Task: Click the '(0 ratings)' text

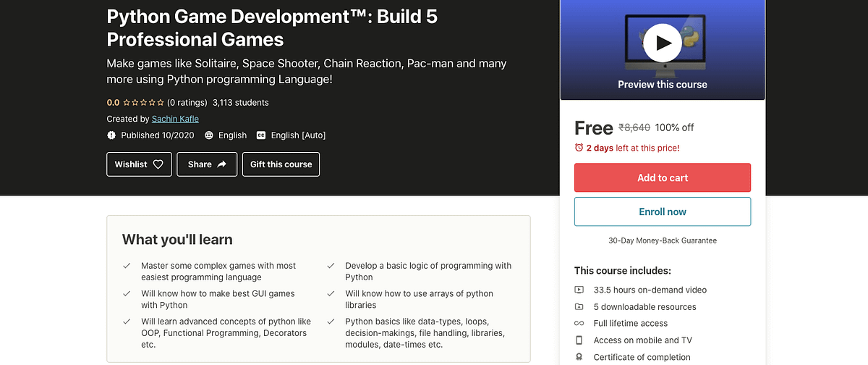Action: 187,102
